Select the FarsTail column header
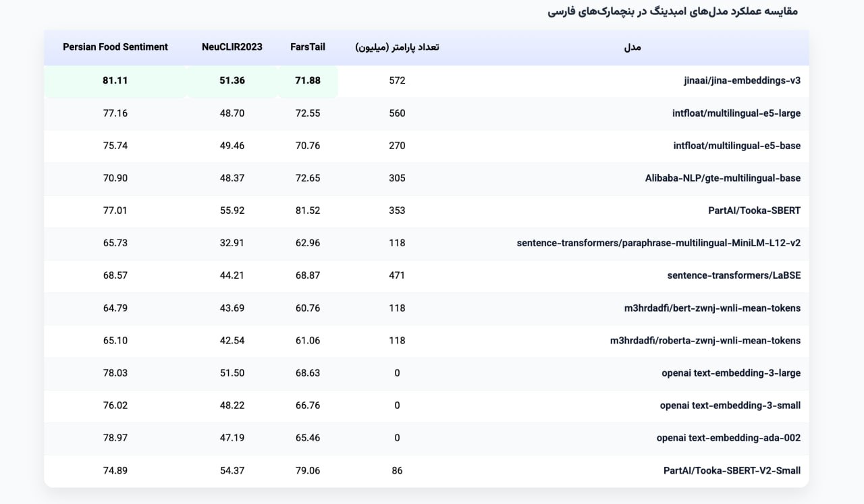The height and width of the screenshot is (504, 864). click(x=308, y=47)
